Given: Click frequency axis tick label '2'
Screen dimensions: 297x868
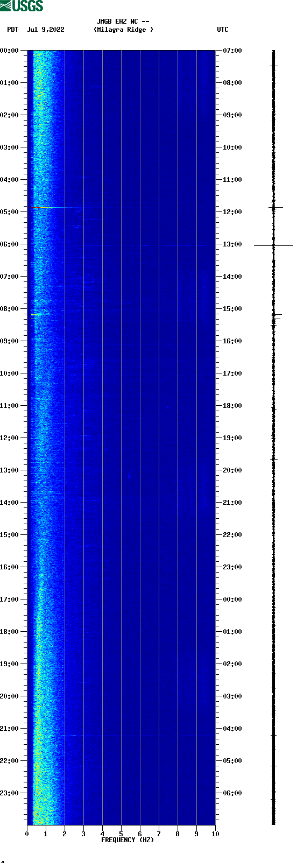Looking at the screenshot, I should pos(65,834).
